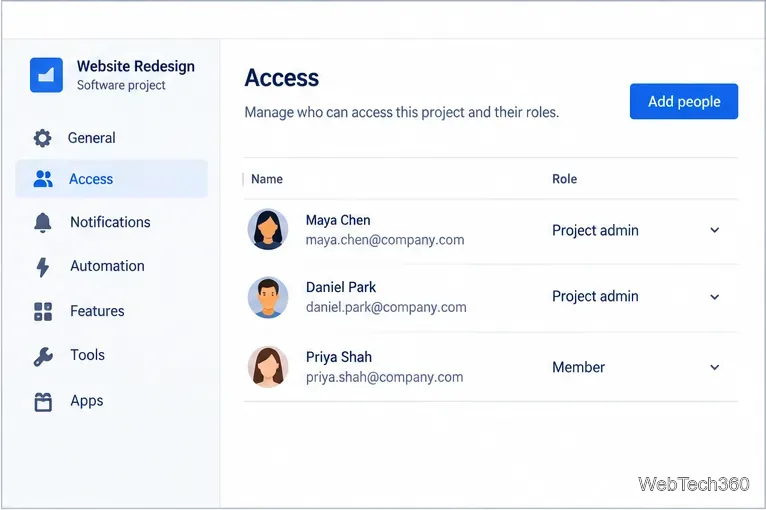
Task: Click the Access people icon in sidebar
Action: pos(43,179)
